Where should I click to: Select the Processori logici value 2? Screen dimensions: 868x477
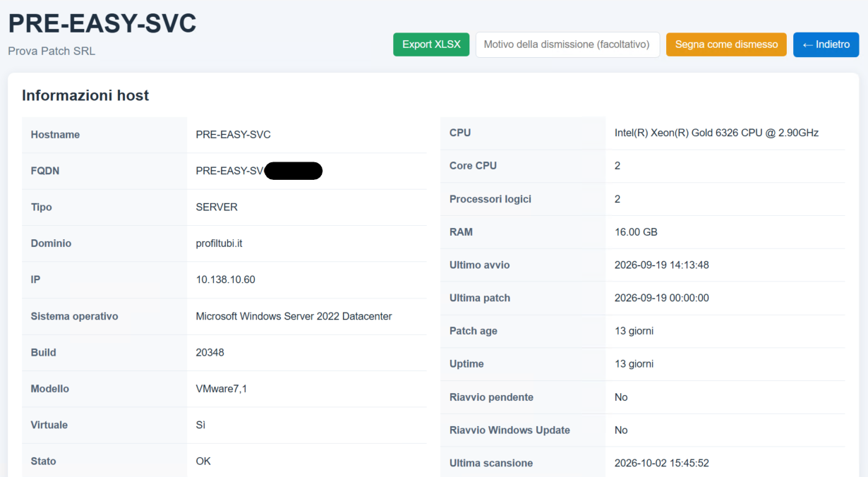(617, 199)
